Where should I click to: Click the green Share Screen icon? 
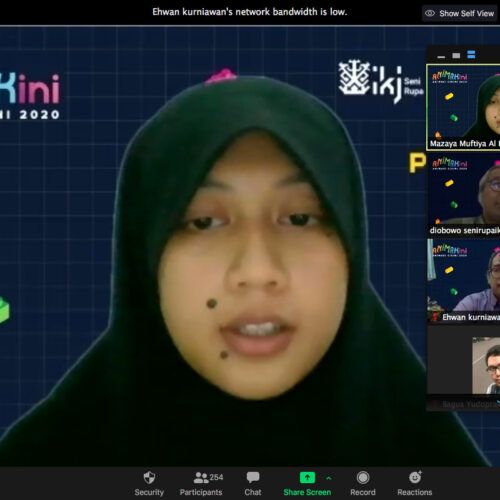pyautogui.click(x=307, y=478)
